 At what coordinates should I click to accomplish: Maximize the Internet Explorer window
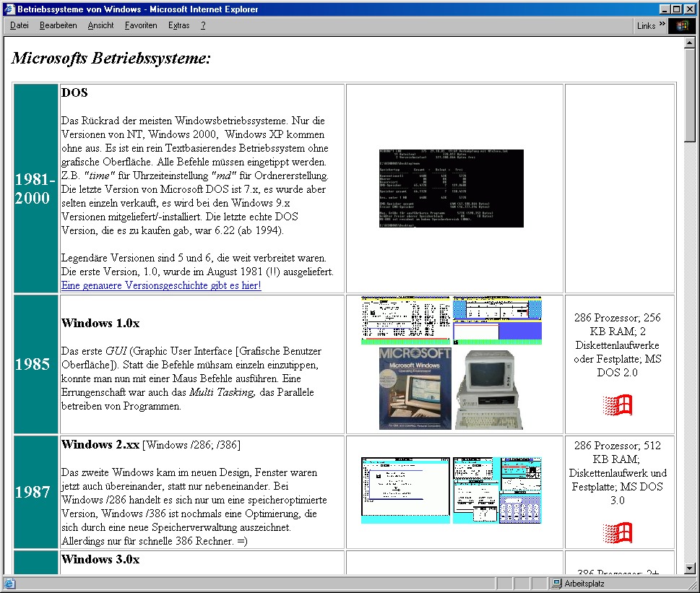(676, 9)
